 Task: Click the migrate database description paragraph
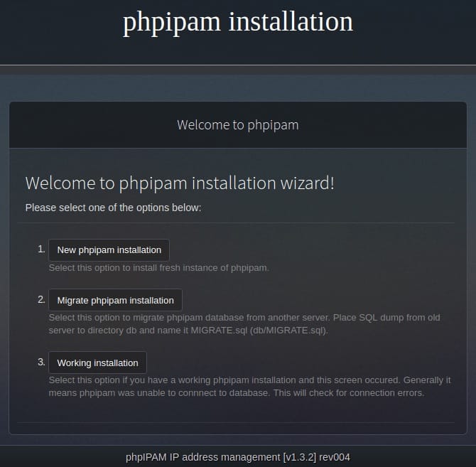click(x=244, y=324)
